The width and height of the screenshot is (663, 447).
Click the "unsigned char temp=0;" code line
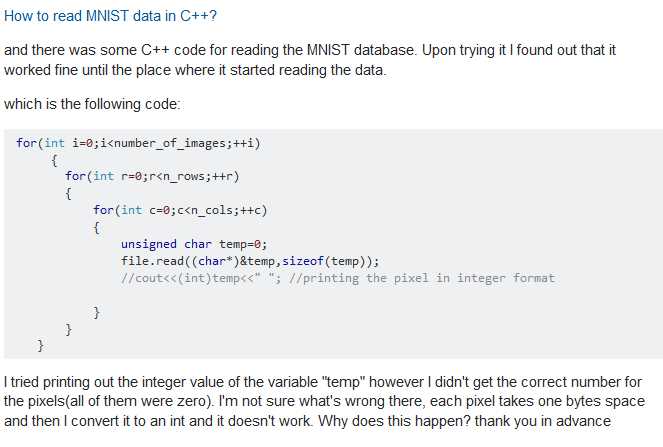click(194, 244)
